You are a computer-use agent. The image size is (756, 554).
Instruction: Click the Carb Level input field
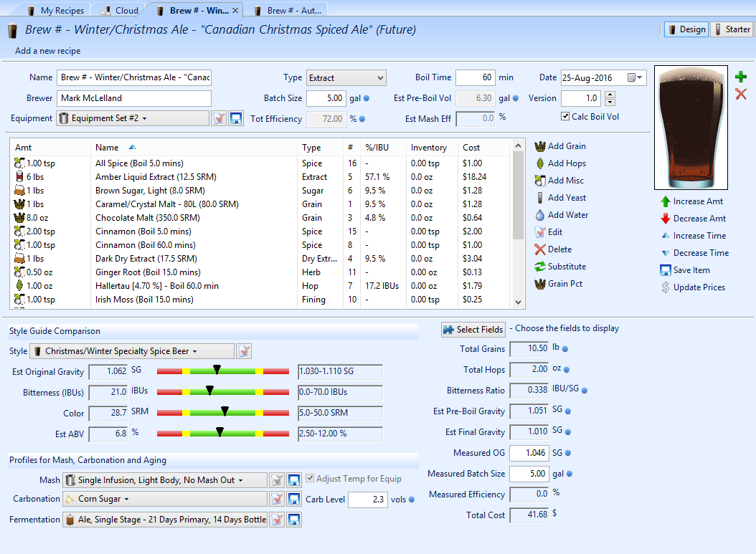coord(368,500)
